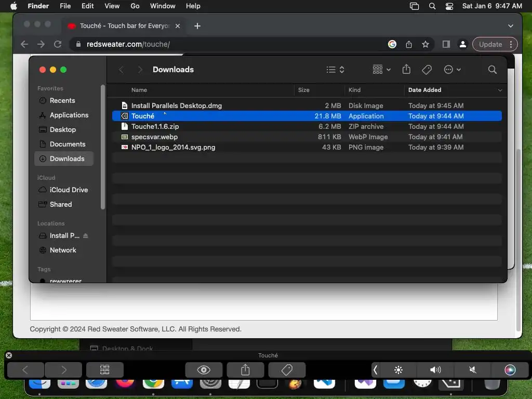Close the Touché browser tab
The image size is (532, 399).
point(178,26)
